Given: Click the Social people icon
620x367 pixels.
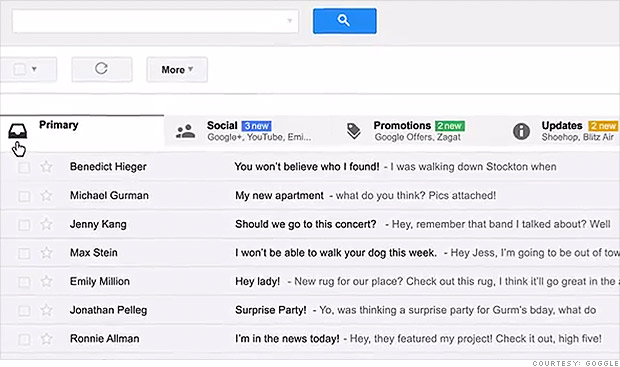Looking at the screenshot, I should 185,131.
